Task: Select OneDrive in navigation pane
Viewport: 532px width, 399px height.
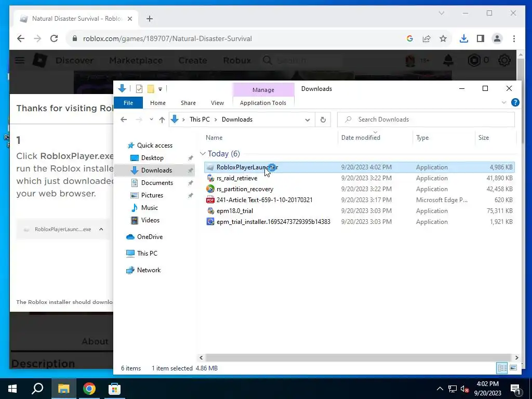Action: pos(150,237)
